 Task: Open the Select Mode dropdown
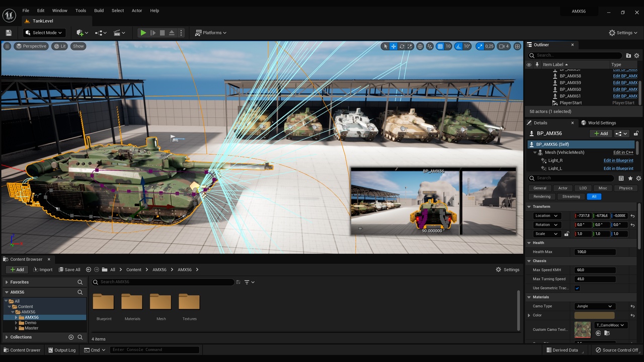[x=44, y=33]
